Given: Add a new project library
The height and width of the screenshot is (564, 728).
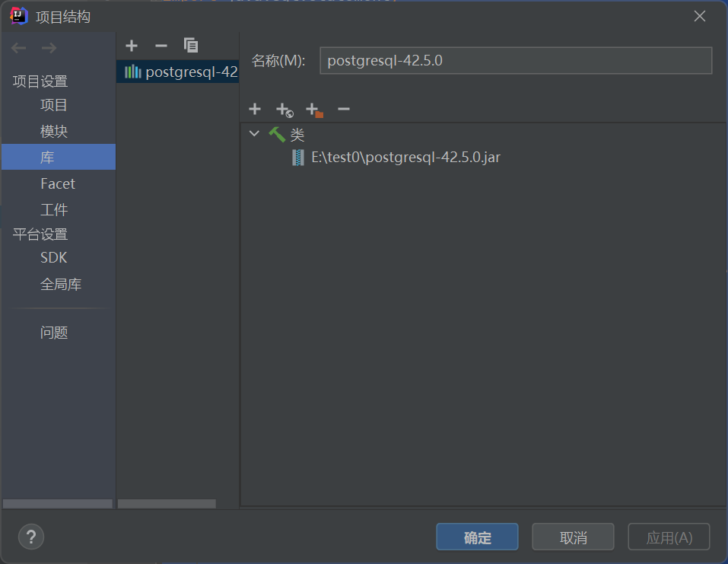Looking at the screenshot, I should [x=132, y=46].
